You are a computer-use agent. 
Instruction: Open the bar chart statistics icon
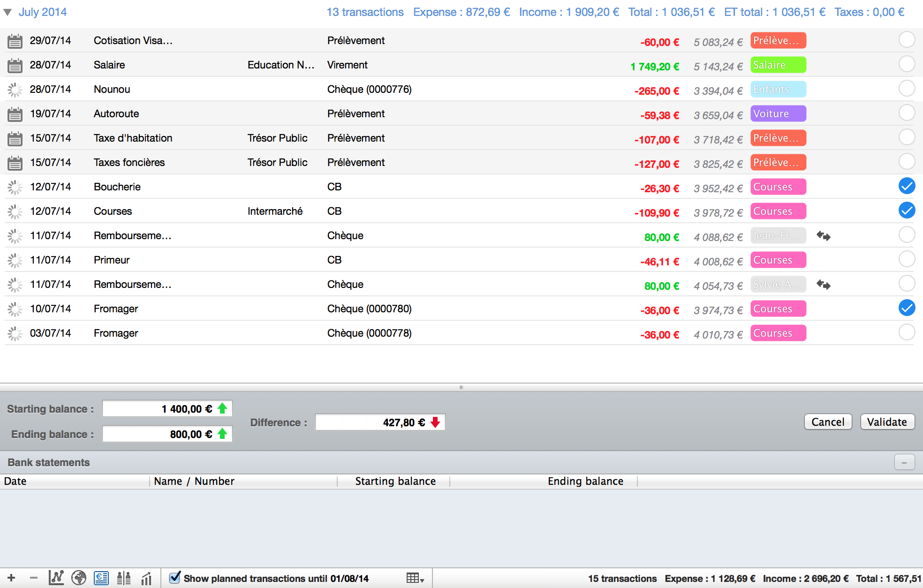pos(146,578)
